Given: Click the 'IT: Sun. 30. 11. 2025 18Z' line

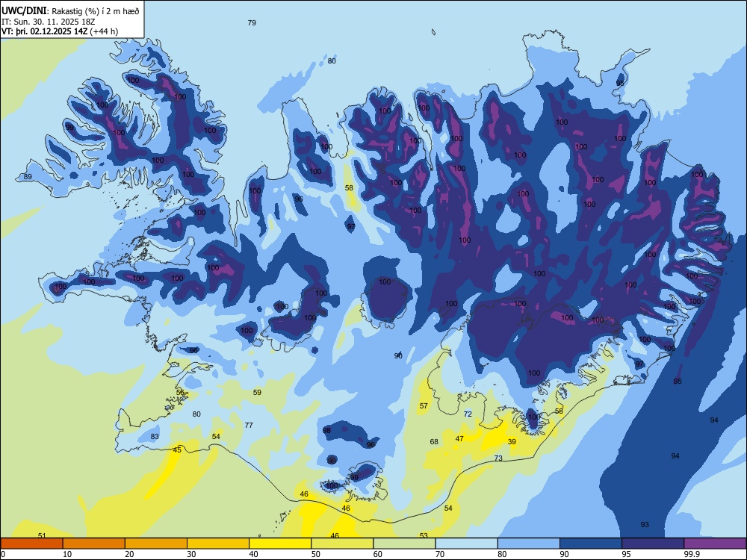Looking at the screenshot, I should tap(48, 22).
